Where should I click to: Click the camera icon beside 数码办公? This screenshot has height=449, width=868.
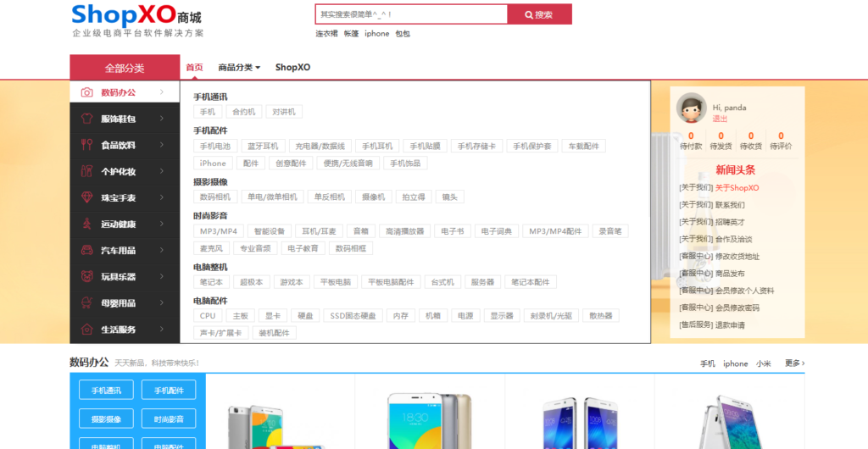click(x=87, y=92)
